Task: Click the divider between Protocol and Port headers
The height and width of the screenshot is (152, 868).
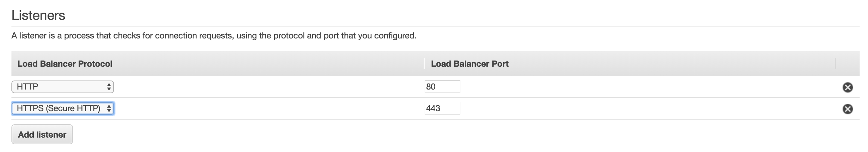Action: pyautogui.click(x=424, y=64)
